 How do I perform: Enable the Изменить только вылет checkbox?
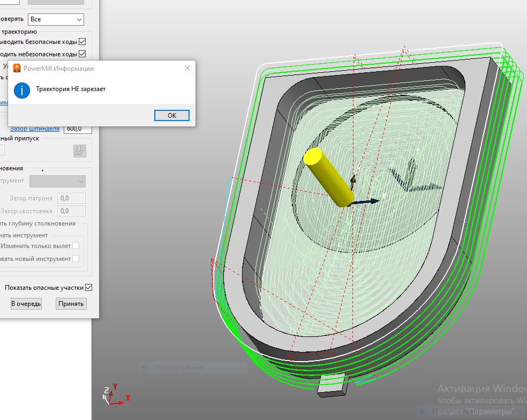pos(76,246)
